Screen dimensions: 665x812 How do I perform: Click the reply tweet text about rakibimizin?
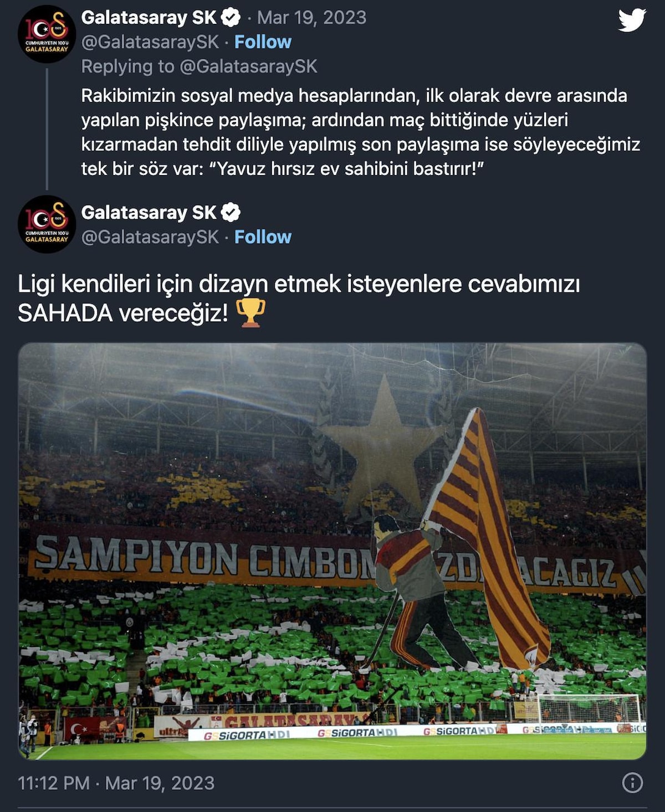point(360,132)
